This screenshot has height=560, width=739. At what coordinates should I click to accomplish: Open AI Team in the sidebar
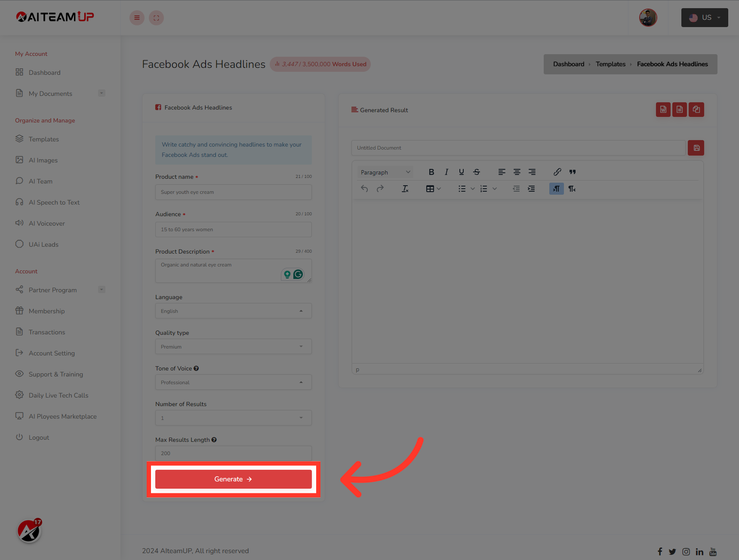tap(40, 181)
